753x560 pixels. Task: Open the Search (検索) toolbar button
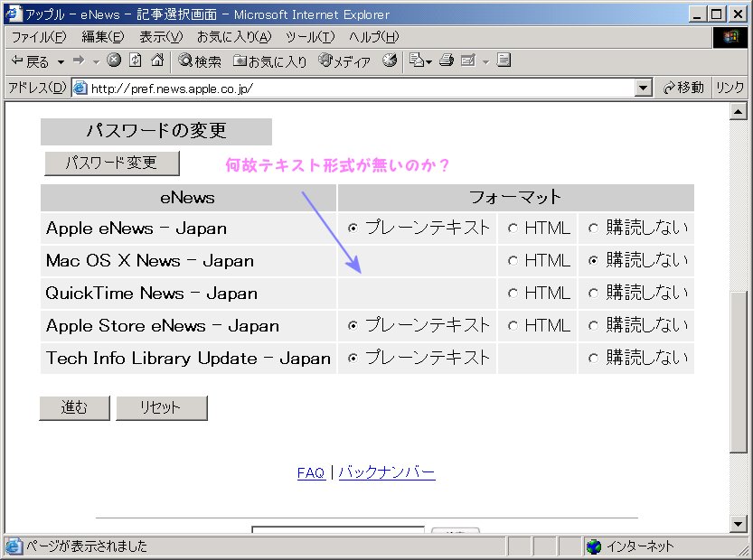point(200,61)
